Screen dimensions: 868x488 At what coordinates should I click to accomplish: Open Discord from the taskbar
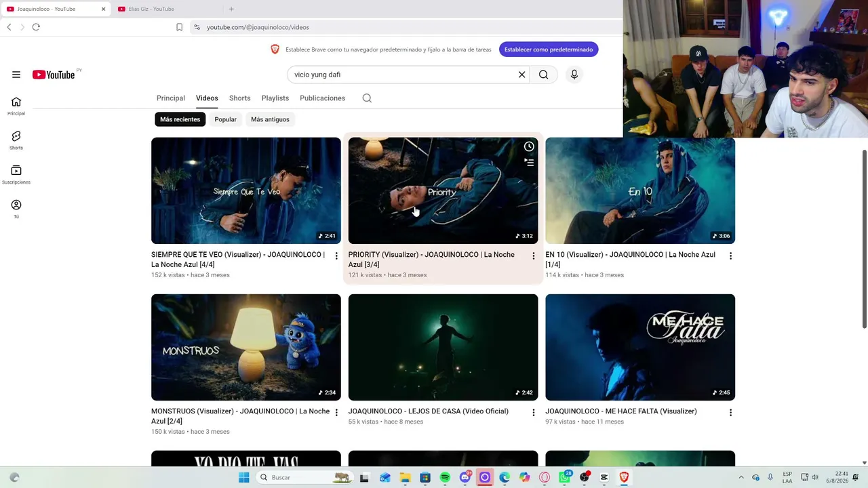tap(465, 477)
